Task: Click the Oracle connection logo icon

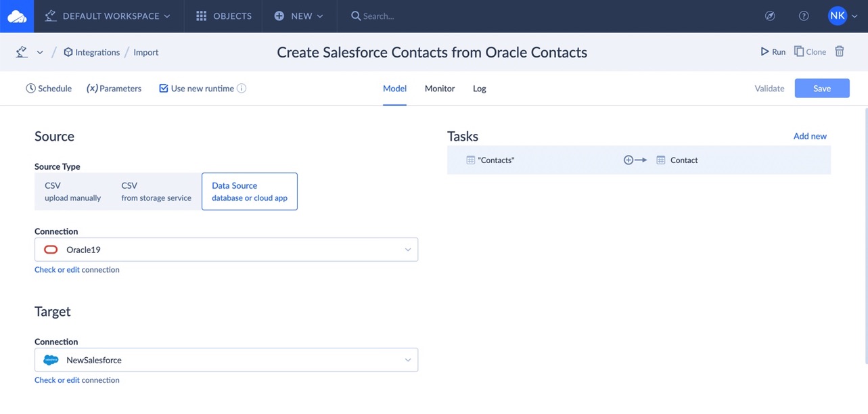Action: (51, 250)
